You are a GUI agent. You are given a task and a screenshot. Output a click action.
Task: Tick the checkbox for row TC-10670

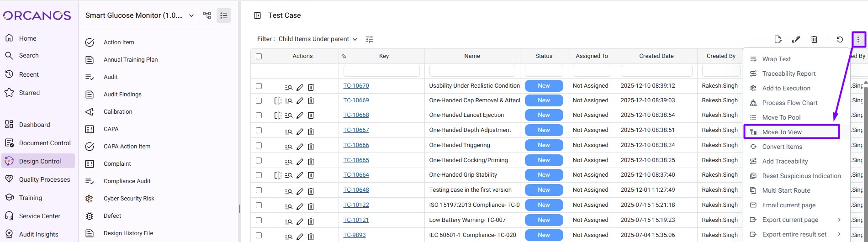click(x=259, y=86)
